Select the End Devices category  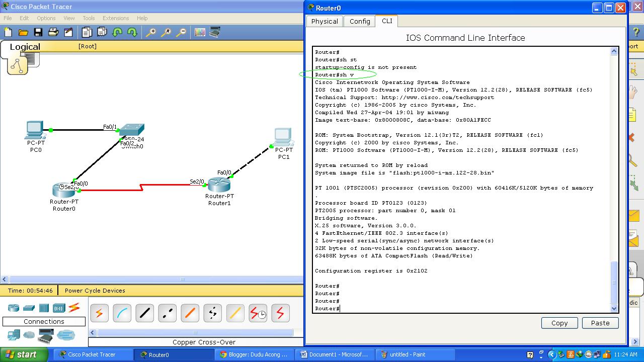coord(14,335)
